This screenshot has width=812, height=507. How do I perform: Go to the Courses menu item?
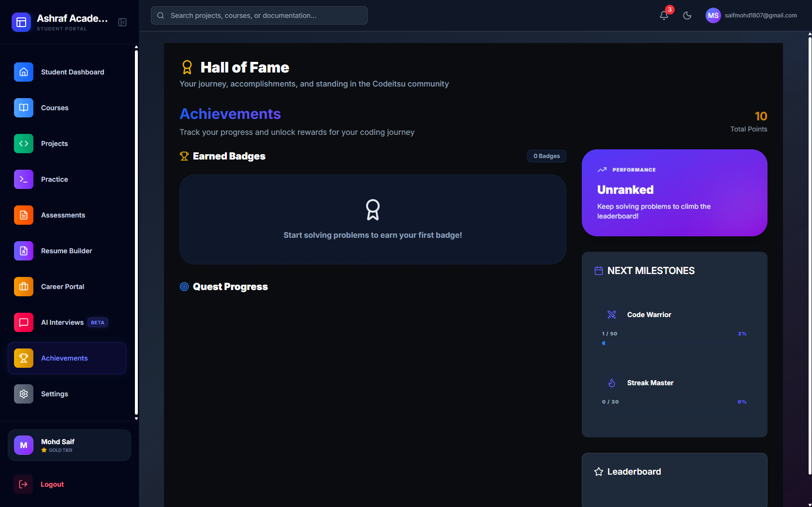pyautogui.click(x=67, y=108)
